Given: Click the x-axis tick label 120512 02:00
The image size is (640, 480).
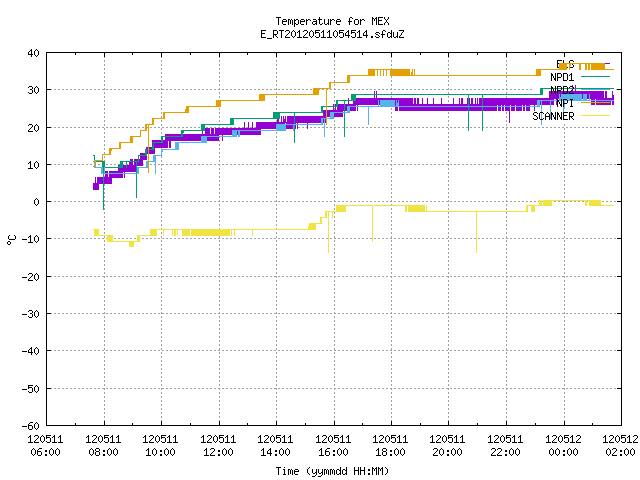Looking at the screenshot, I should click(x=620, y=446).
